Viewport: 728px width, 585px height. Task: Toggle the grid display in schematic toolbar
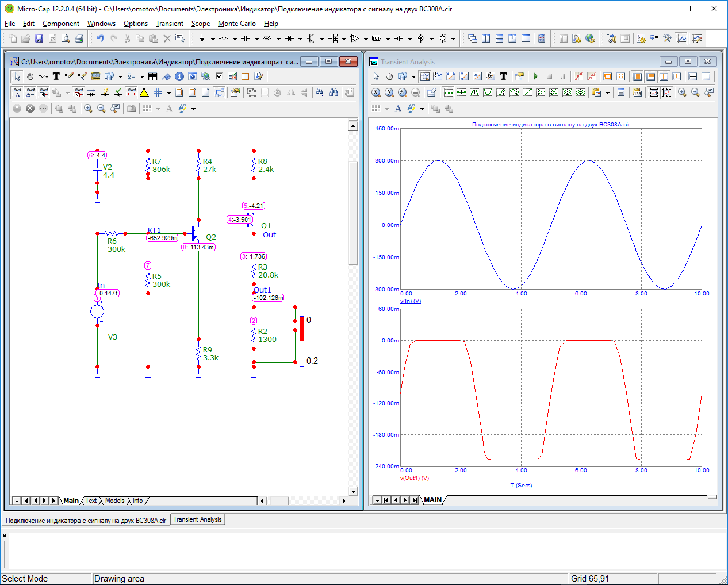(x=158, y=93)
